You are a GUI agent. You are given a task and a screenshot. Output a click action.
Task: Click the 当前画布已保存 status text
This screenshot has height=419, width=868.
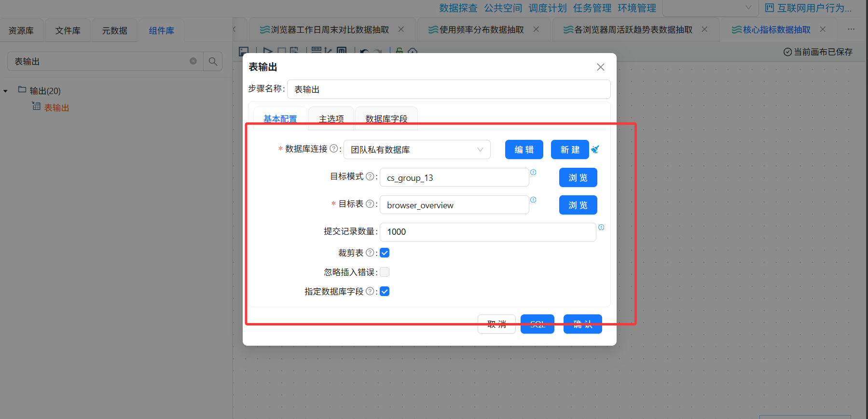tap(823, 52)
